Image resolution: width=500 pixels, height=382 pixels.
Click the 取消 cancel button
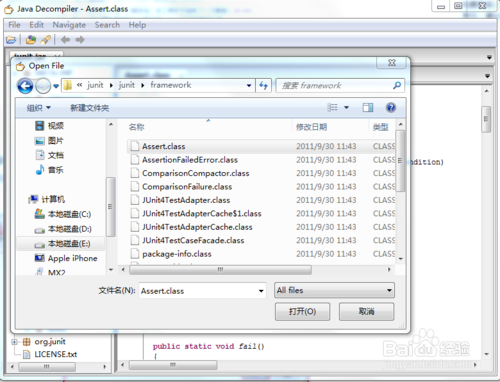click(x=367, y=312)
